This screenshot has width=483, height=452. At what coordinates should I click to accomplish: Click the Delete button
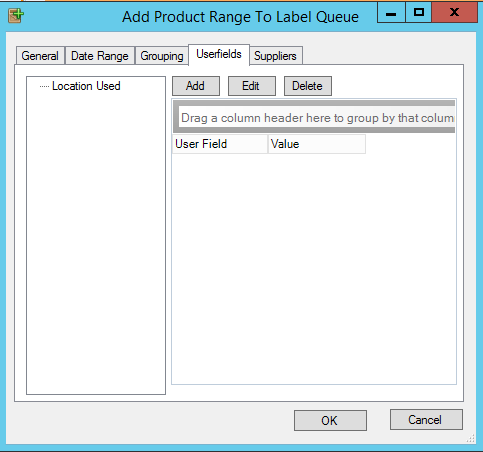[x=308, y=86]
